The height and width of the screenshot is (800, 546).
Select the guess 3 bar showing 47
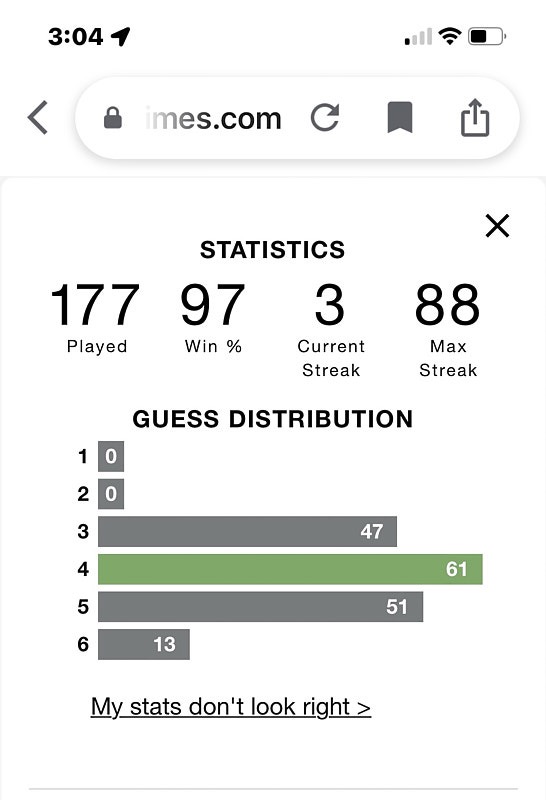click(247, 531)
